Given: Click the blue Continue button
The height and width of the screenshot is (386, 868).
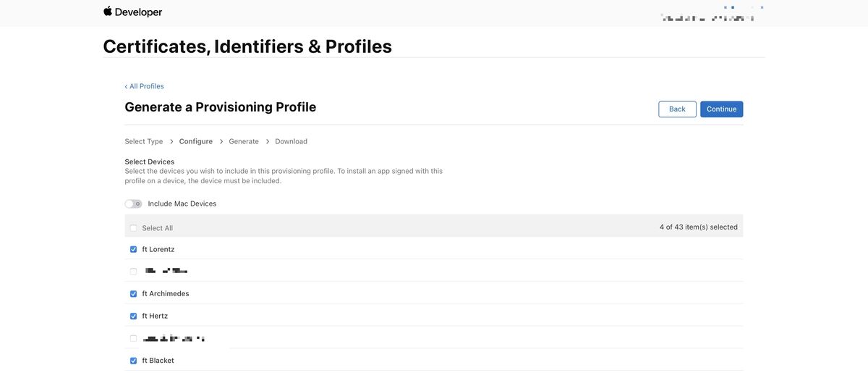Looking at the screenshot, I should tap(721, 109).
